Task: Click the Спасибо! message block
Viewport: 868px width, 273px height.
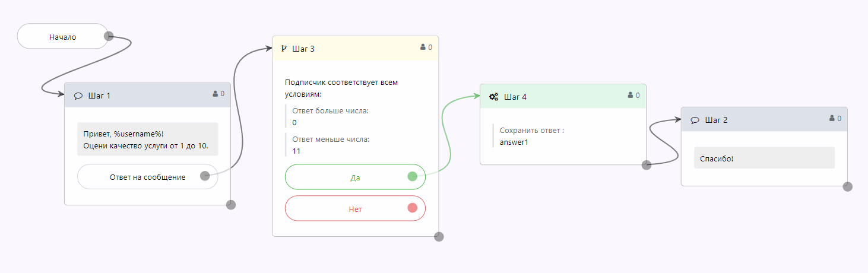Action: (764, 158)
